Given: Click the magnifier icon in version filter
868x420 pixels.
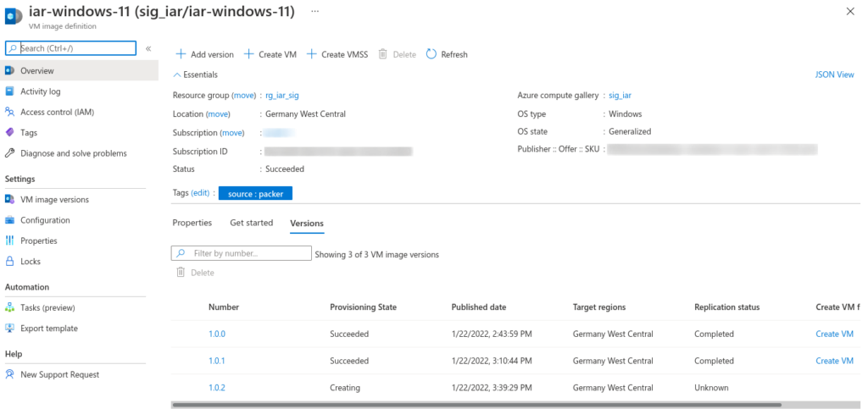Looking at the screenshot, I should tap(181, 253).
